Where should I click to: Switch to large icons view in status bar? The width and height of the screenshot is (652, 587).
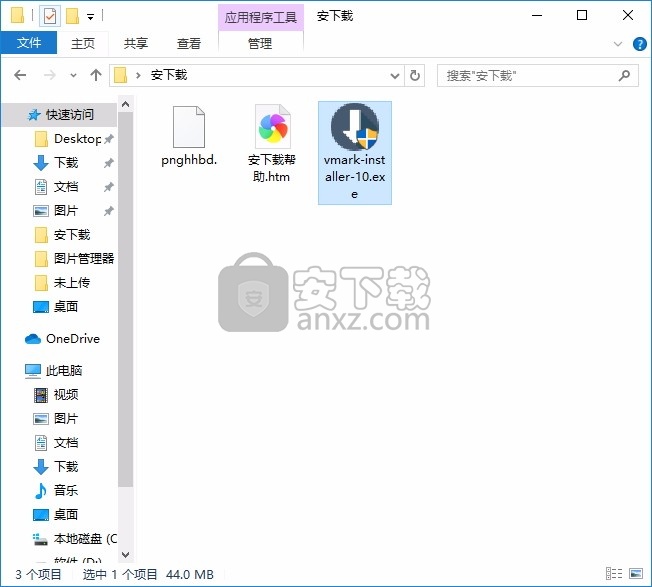tap(636, 574)
